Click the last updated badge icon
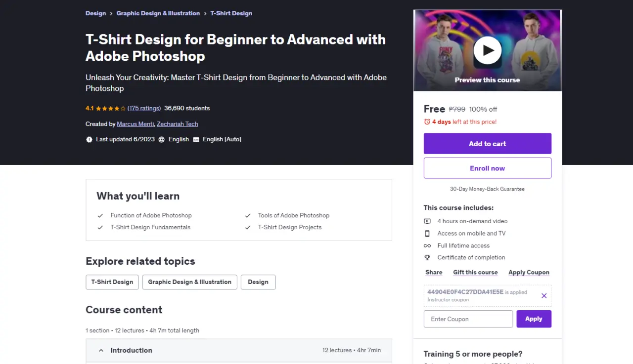 tap(89, 139)
